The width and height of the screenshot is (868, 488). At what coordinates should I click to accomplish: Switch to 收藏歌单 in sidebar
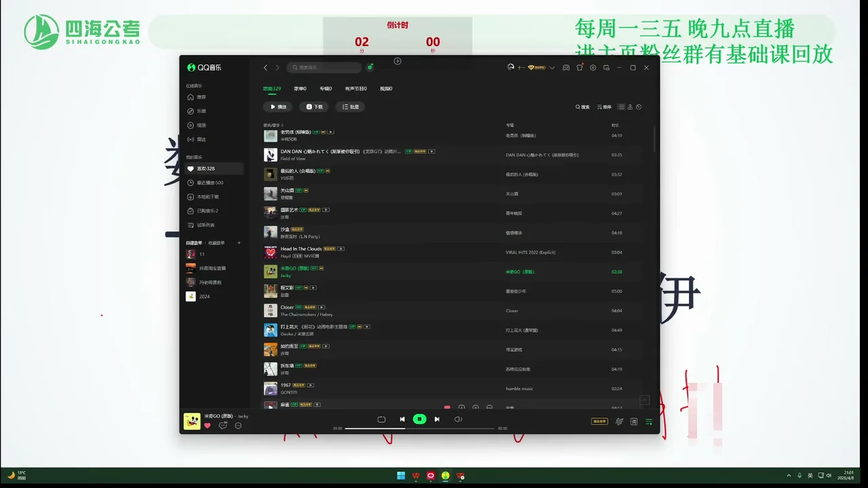pos(216,243)
